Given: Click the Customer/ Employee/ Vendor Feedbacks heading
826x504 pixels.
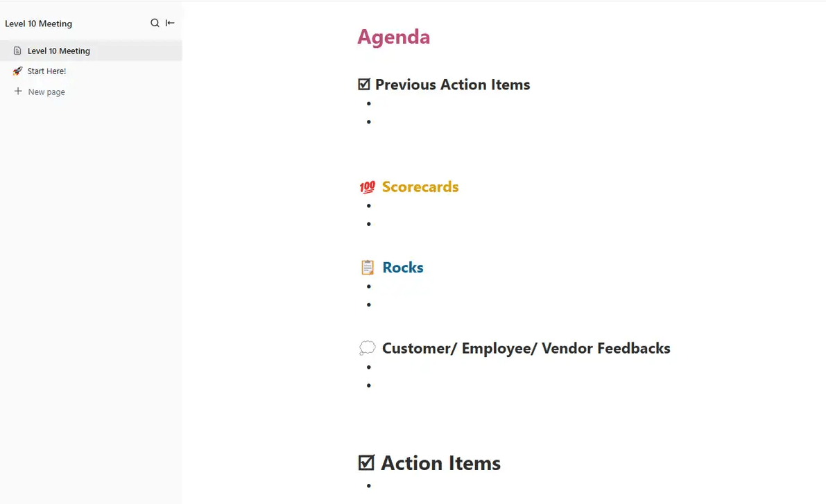Looking at the screenshot, I should click(526, 348).
